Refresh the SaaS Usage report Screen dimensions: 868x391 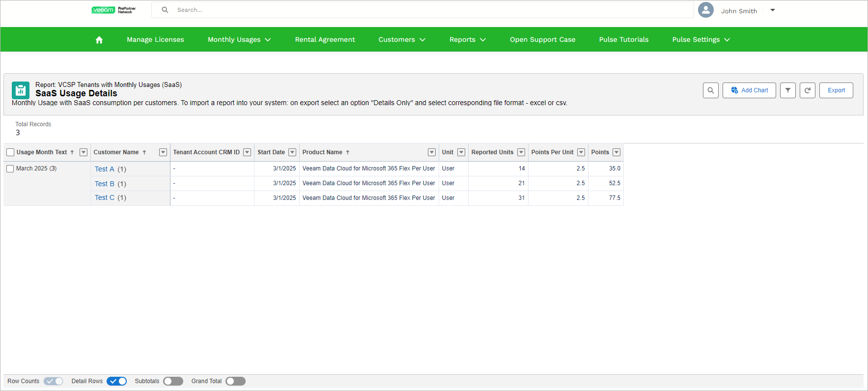[808, 90]
